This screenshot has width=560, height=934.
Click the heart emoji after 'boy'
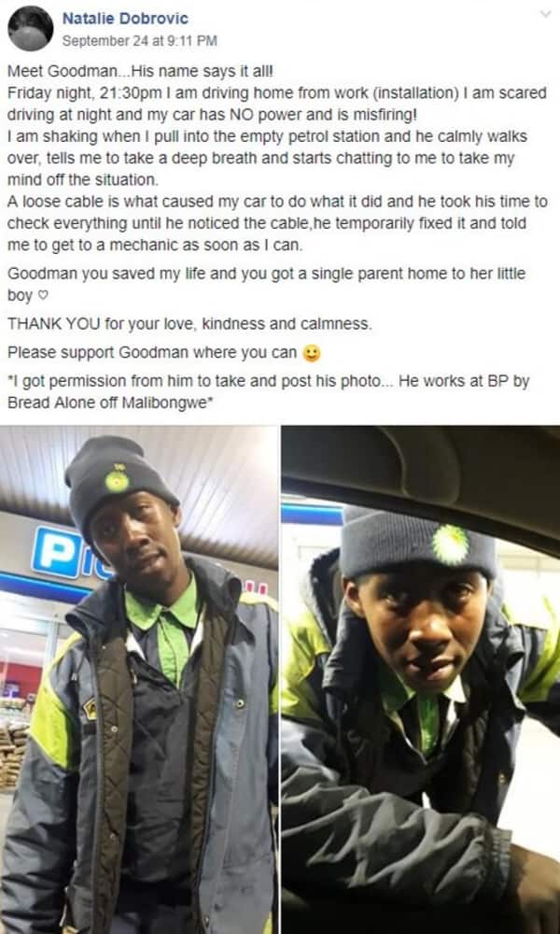tap(42, 296)
